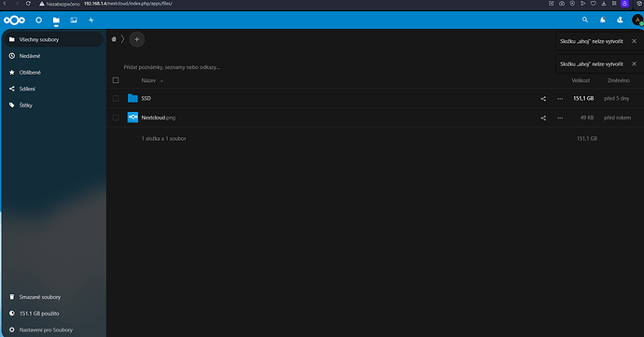Click the 'před 5 dny' modified date
The height and width of the screenshot is (337, 644).
616,99
